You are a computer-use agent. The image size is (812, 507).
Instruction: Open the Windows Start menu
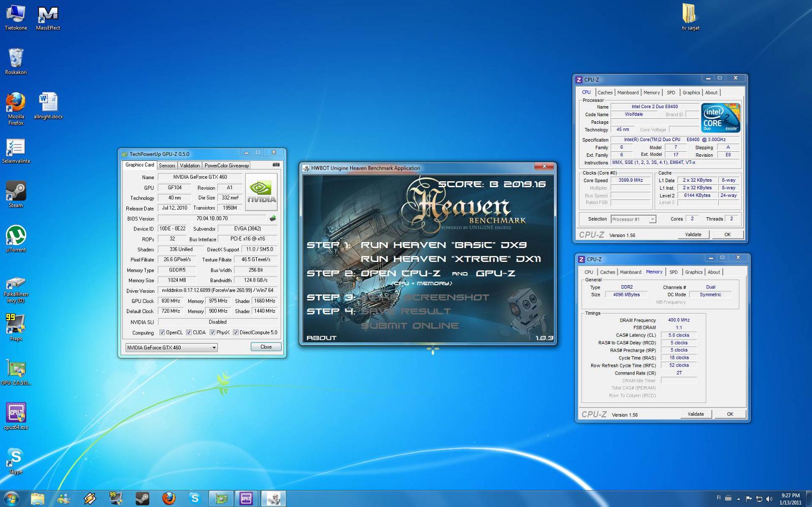coord(11,498)
